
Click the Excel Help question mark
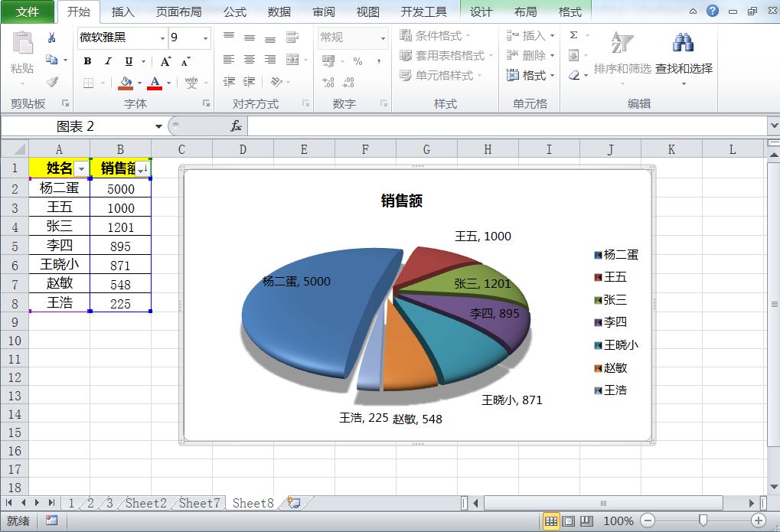[713, 11]
